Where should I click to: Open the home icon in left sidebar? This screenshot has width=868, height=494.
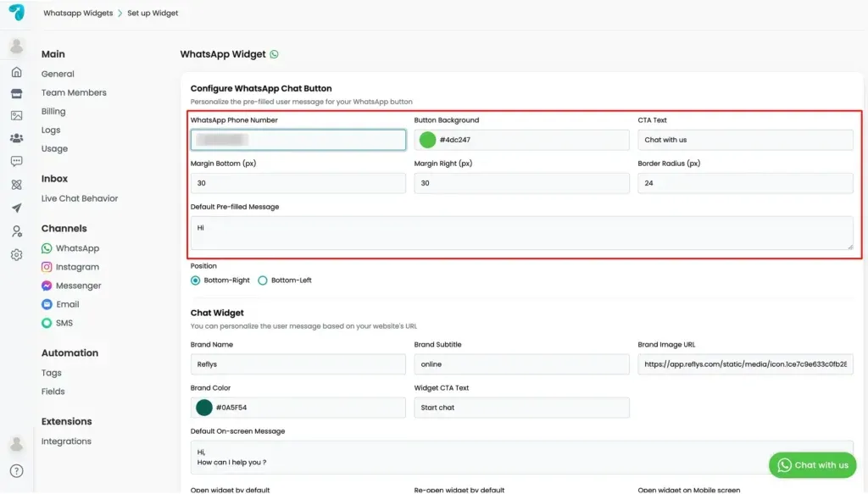[17, 72]
